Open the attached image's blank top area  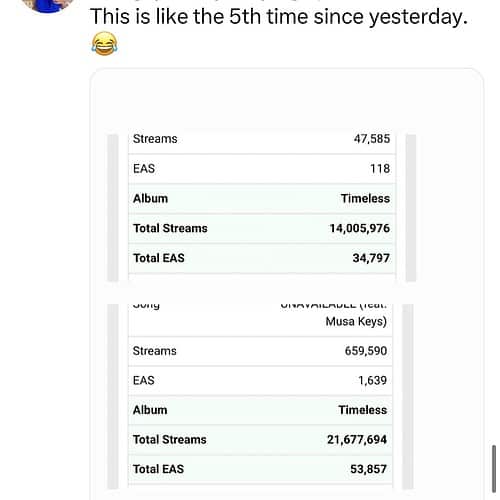pos(287,100)
